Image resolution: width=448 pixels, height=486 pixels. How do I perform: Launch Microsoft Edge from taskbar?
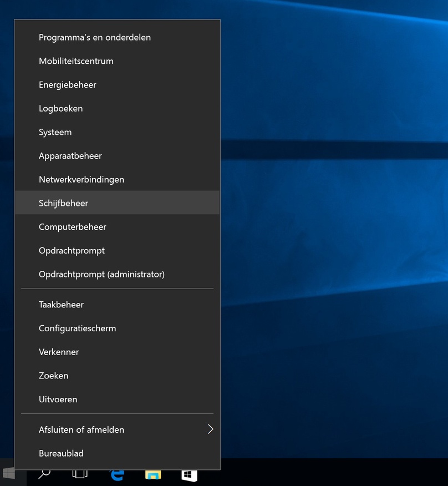point(117,474)
